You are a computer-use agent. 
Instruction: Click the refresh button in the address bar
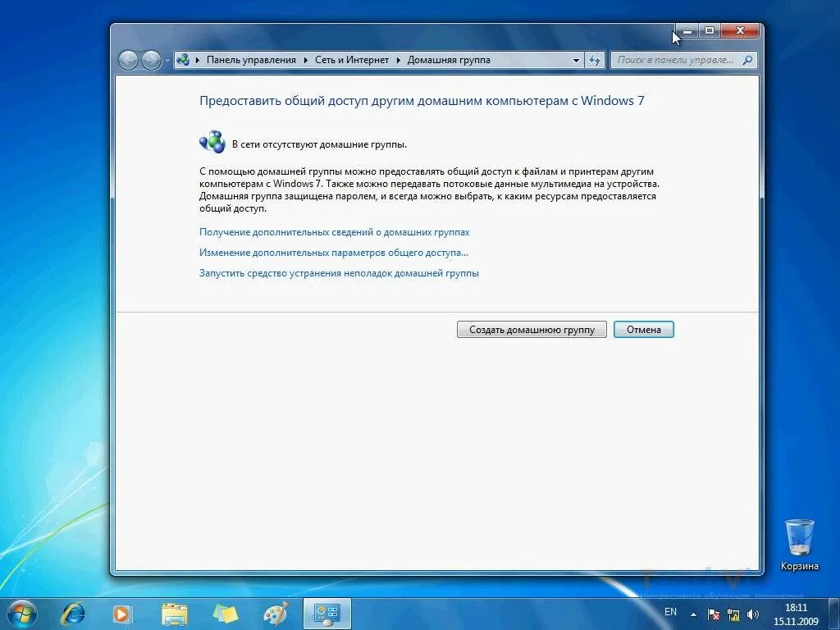(595, 61)
